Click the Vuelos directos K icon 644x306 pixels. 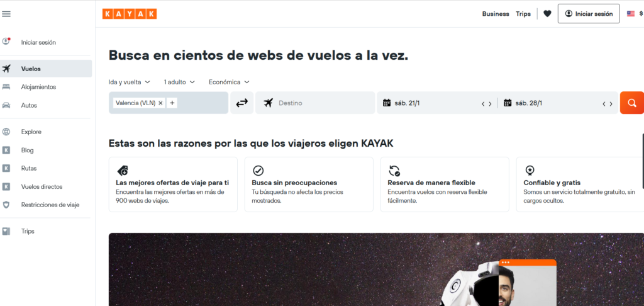click(6, 187)
